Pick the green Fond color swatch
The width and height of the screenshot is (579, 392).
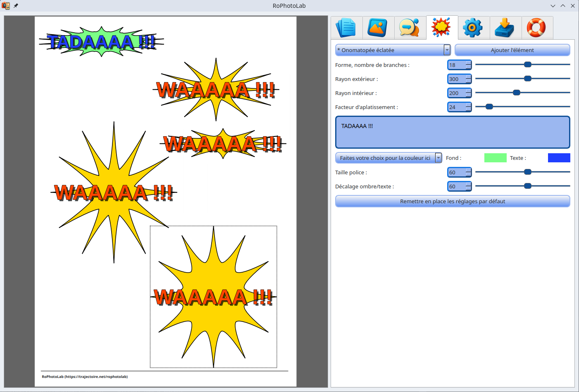pos(495,158)
